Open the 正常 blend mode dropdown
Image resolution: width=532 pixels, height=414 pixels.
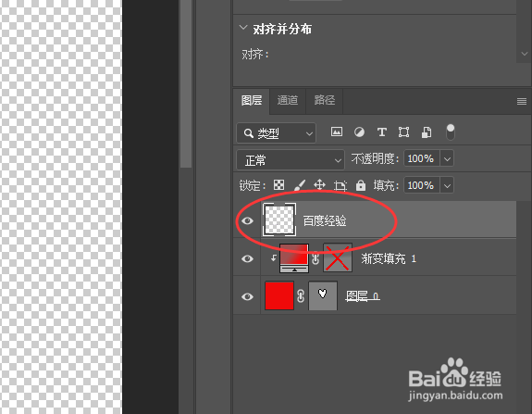291,159
